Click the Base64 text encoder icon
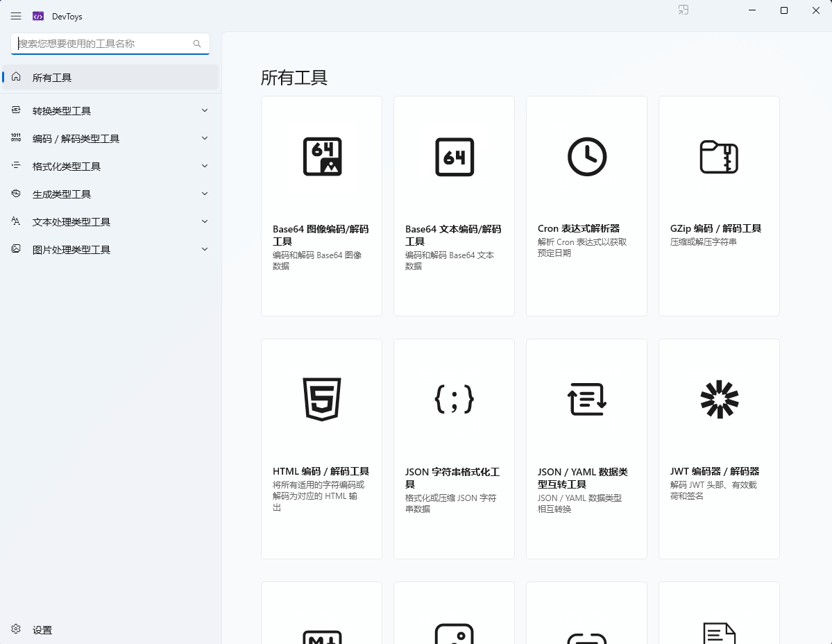 click(x=455, y=157)
